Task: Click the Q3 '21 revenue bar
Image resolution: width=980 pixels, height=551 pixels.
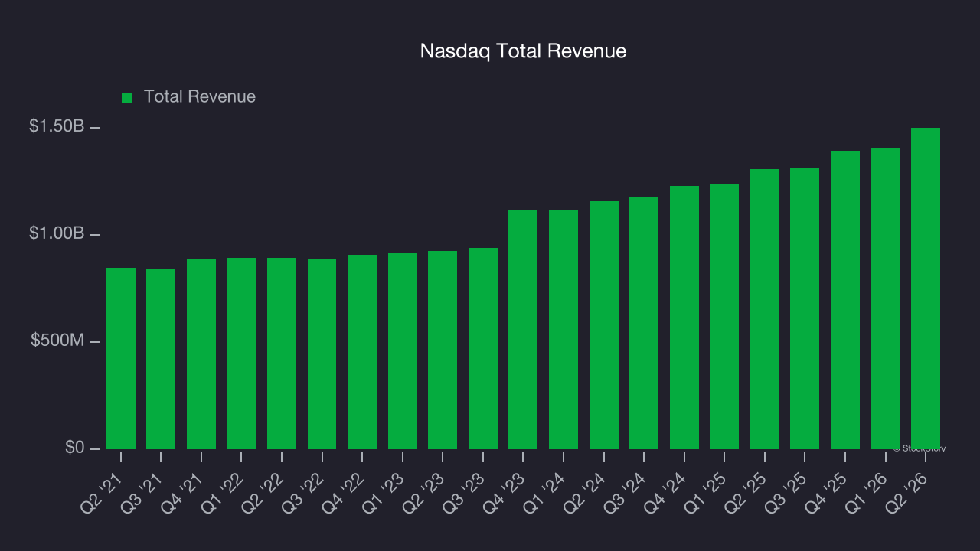Action: [161, 359]
